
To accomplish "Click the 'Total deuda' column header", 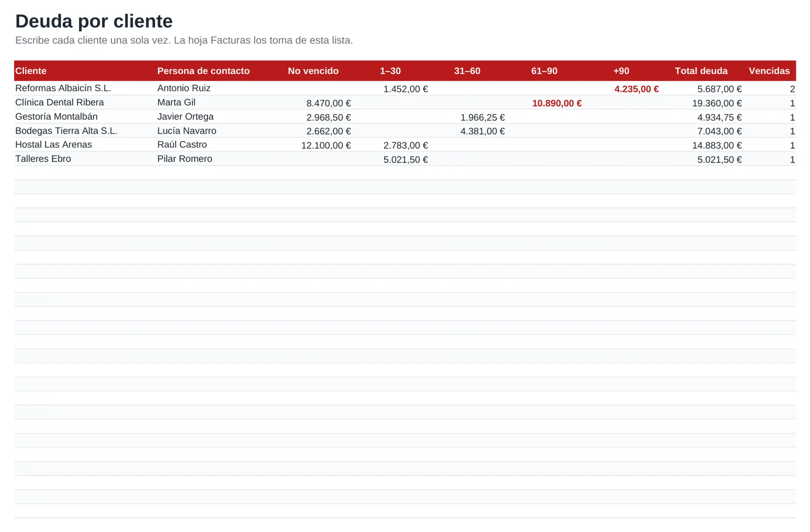I will tap(701, 71).
